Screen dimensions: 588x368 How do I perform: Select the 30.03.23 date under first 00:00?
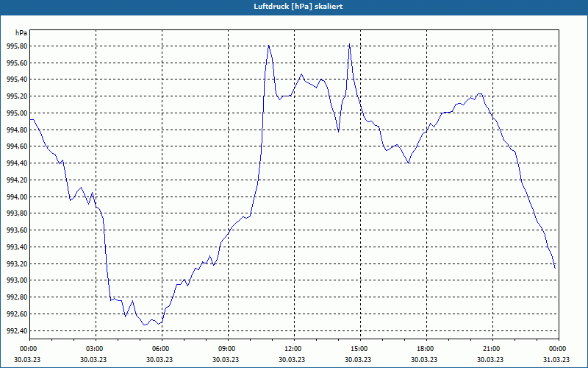pos(27,359)
